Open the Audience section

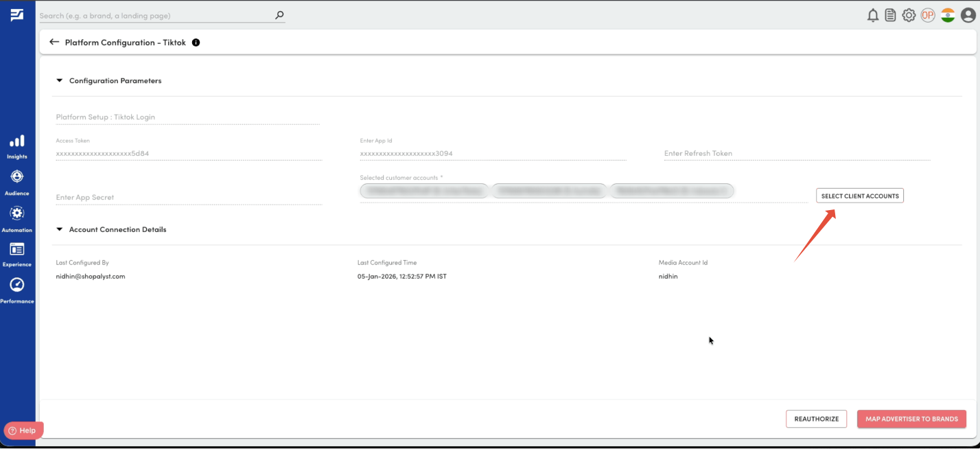[17, 183]
